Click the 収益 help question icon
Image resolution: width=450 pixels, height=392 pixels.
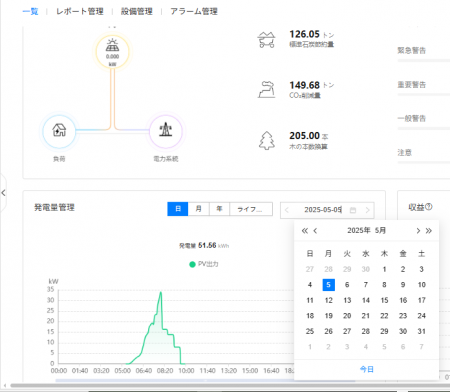[429, 207]
